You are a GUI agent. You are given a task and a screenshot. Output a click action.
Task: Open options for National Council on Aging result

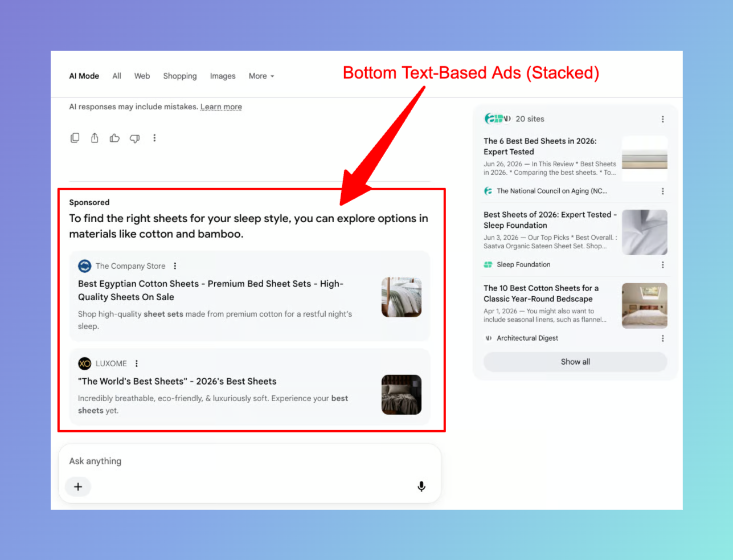point(662,191)
